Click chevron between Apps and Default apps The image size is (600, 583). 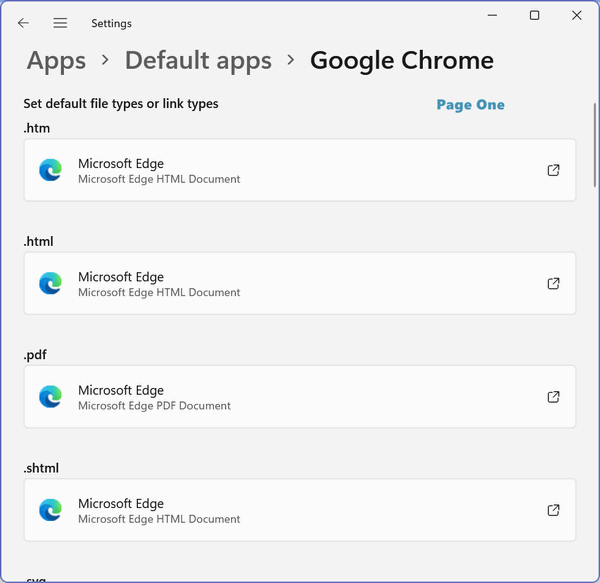click(105, 60)
